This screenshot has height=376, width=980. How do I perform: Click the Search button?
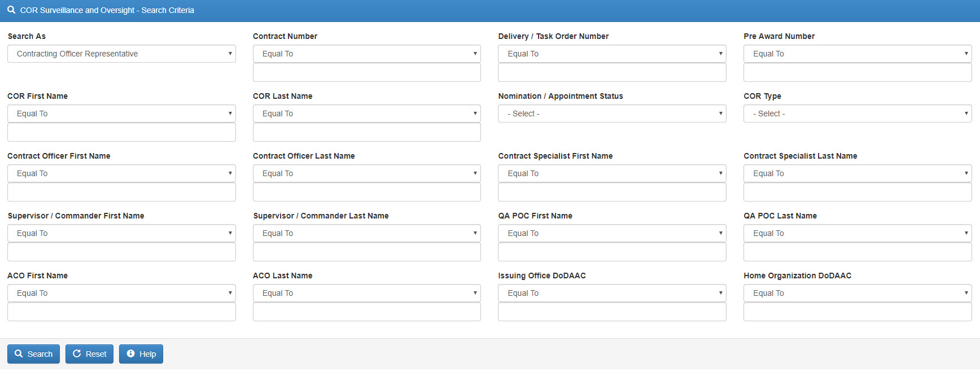tap(33, 354)
